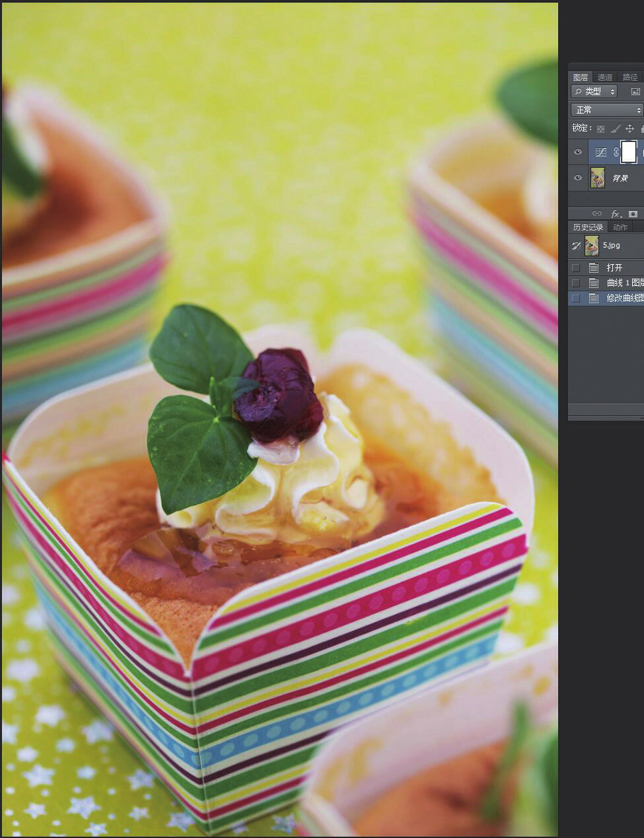Click the pixel layer filter icon
The height and width of the screenshot is (838, 644).
[x=635, y=92]
